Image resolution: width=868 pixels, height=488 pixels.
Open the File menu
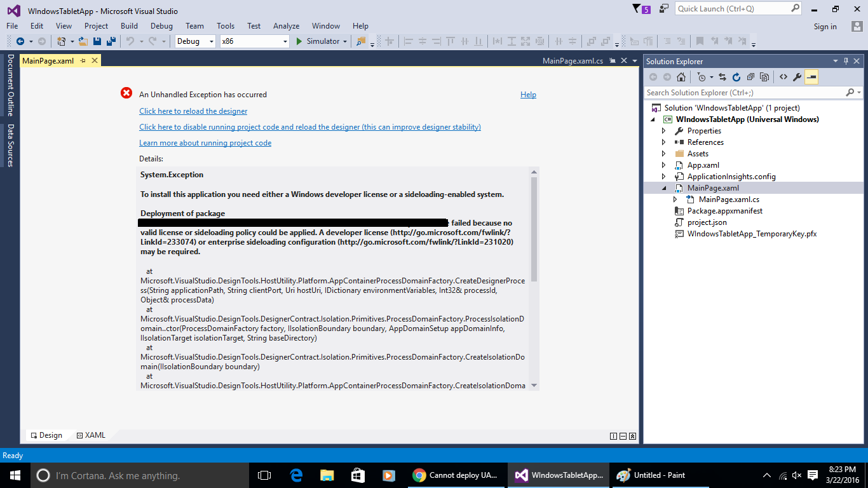pyautogui.click(x=12, y=26)
